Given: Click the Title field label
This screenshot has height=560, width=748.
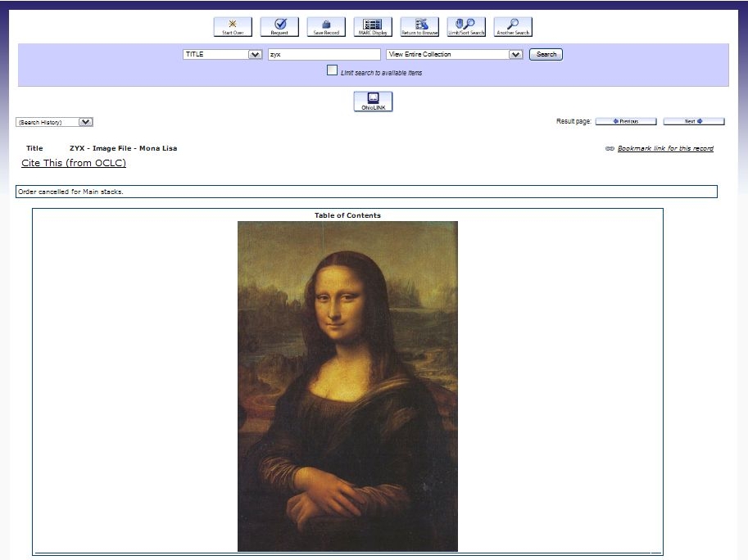Looking at the screenshot, I should (34, 148).
